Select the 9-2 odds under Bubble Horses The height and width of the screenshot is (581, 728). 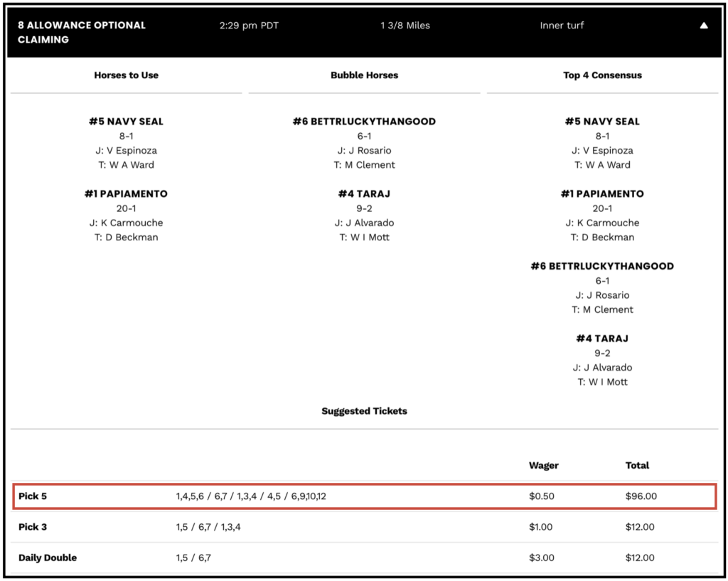(x=365, y=208)
